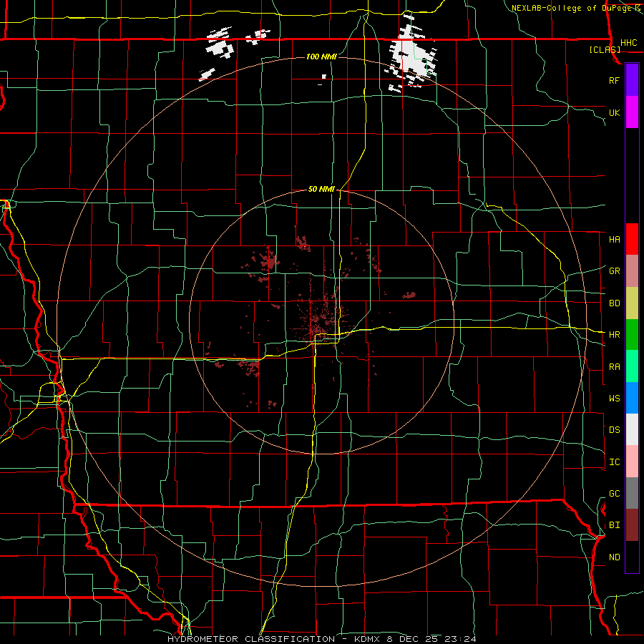Click the Hydrometeor Classification KDMX title caption
Viewport: 644px width, 644px height.
click(x=321, y=639)
